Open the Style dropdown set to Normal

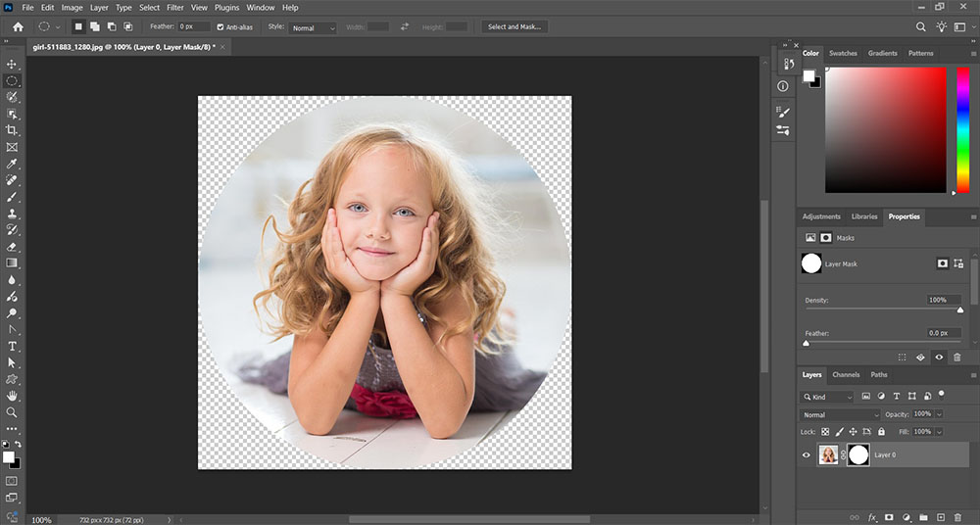[x=313, y=27]
